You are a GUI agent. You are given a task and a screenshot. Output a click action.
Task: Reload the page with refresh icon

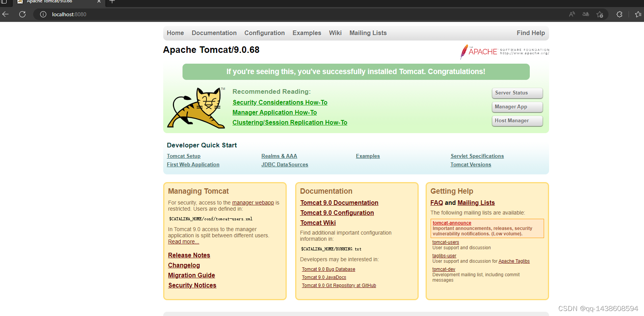pos(22,14)
